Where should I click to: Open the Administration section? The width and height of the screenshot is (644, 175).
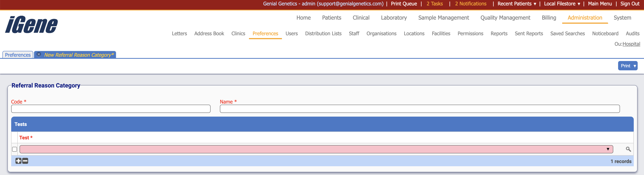click(585, 18)
